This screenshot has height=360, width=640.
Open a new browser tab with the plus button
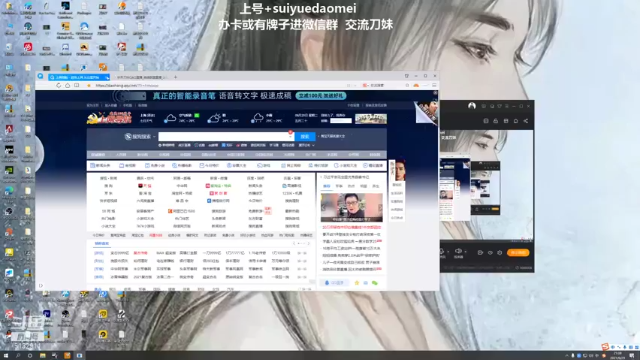(176, 77)
